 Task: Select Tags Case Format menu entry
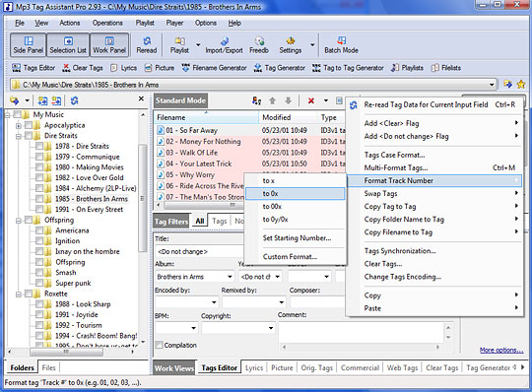[435, 155]
